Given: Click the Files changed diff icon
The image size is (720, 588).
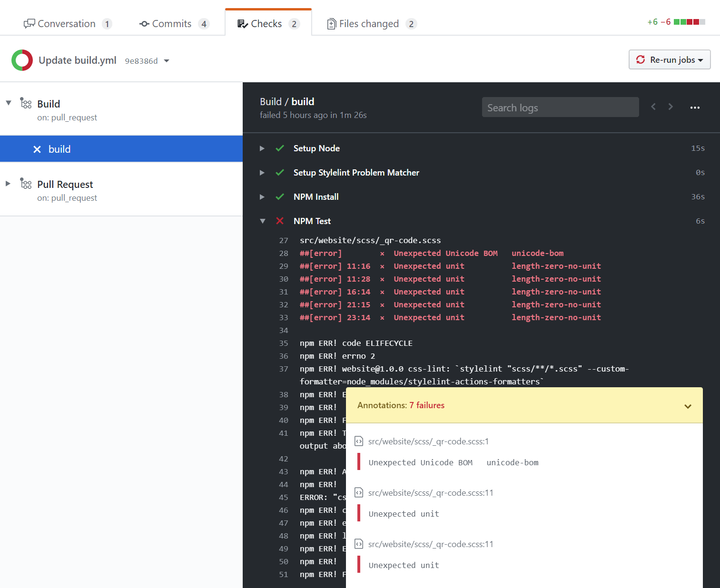Looking at the screenshot, I should 332,24.
